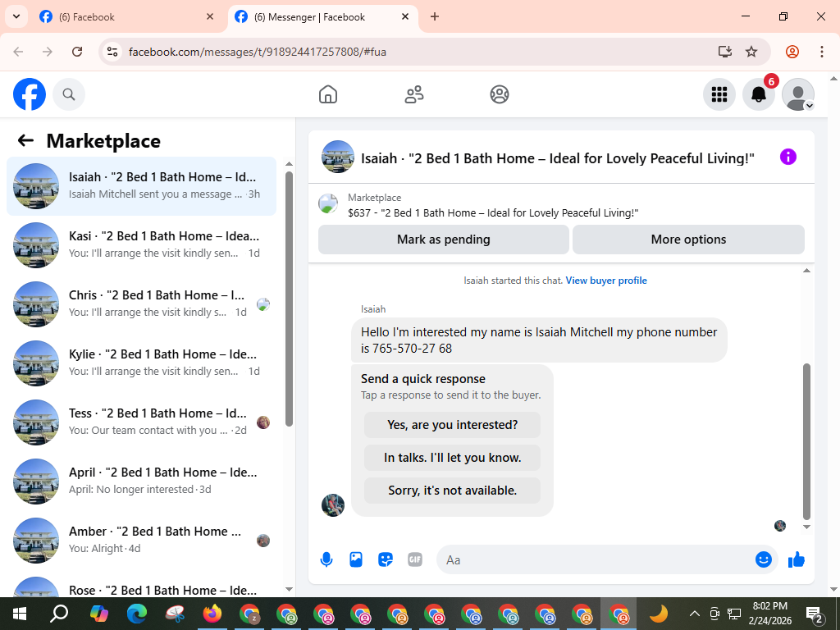Click the chat list scrollbar down arrow
This screenshot has height=630, width=840.
(289, 589)
